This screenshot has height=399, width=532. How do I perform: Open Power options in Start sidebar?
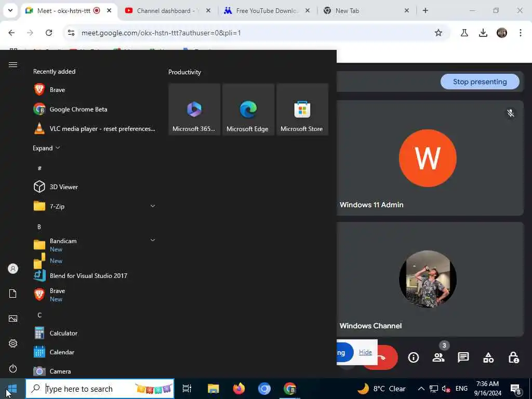[13, 368]
